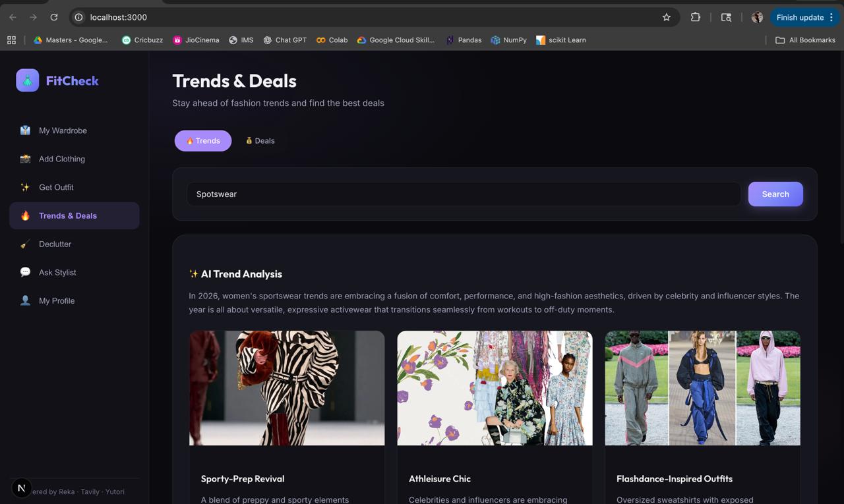Image resolution: width=844 pixels, height=504 pixels.
Task: Click the Declutter broom icon
Action: (25, 244)
